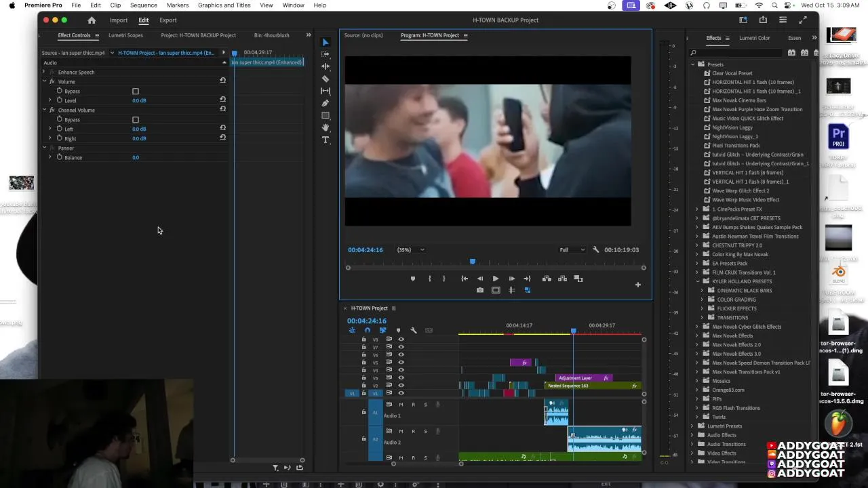Expand Enhance Speech section
Image resolution: width=868 pixels, height=488 pixels.
click(x=44, y=72)
